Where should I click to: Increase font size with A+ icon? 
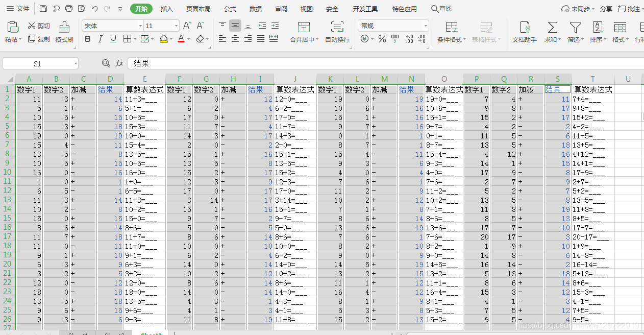click(187, 26)
